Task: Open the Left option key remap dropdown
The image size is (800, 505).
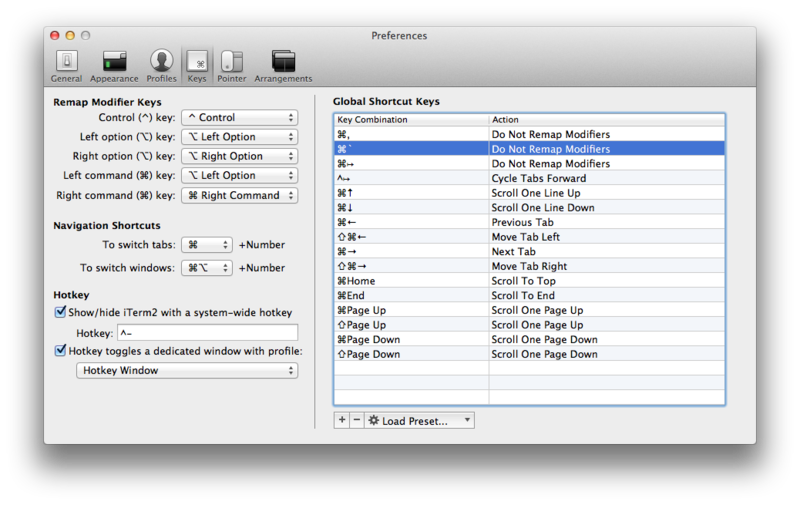Action: (x=240, y=137)
